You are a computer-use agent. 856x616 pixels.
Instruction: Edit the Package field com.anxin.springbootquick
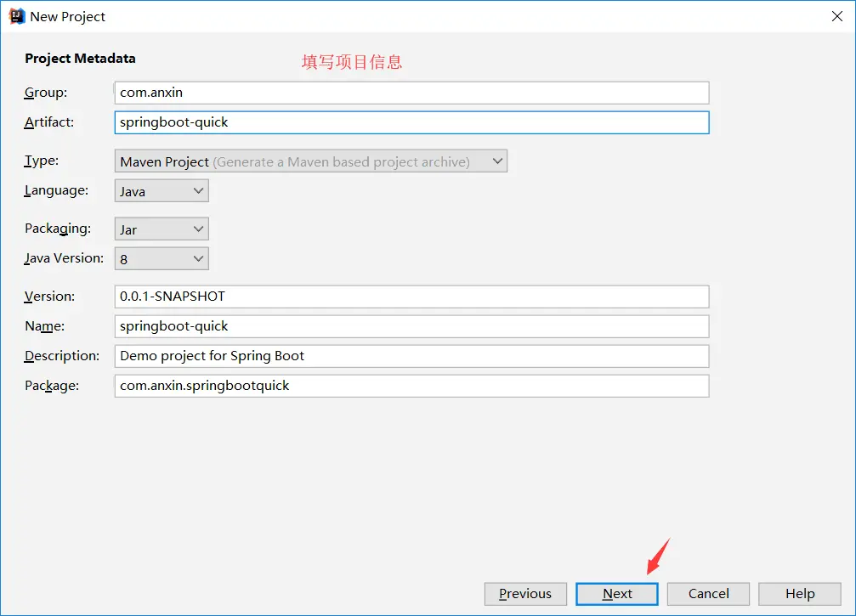411,386
